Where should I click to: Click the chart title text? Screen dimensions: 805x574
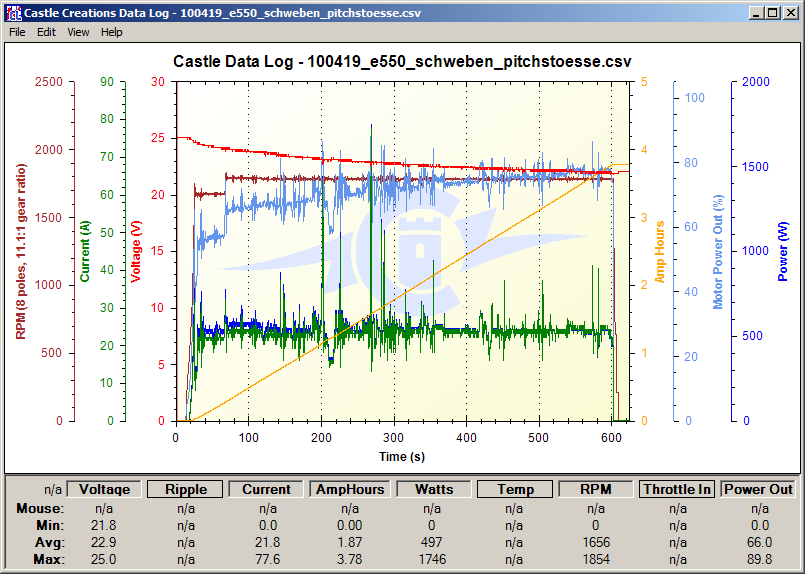tap(402, 62)
